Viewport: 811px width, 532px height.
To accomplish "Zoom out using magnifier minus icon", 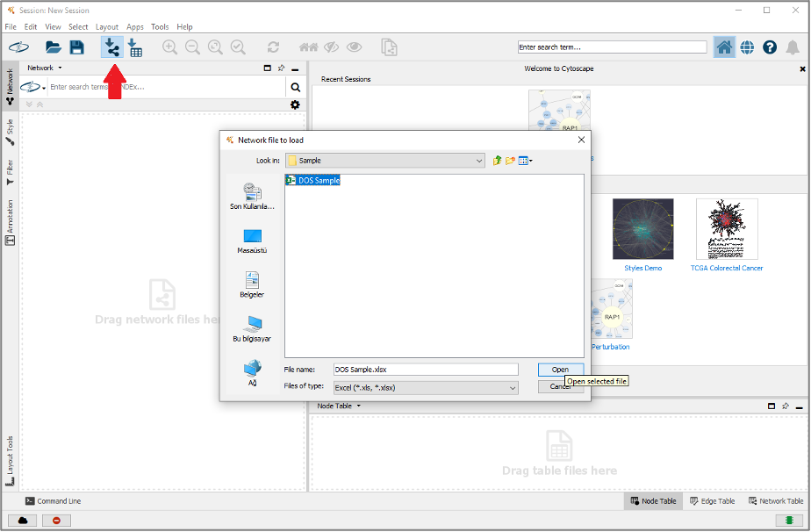I will coord(192,47).
